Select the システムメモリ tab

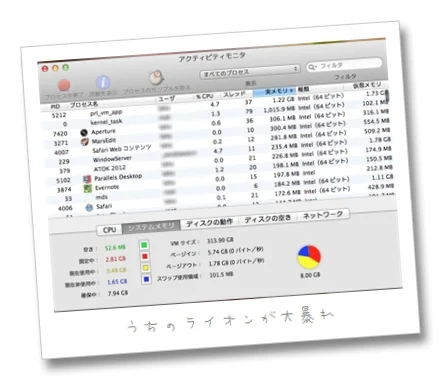(x=151, y=227)
